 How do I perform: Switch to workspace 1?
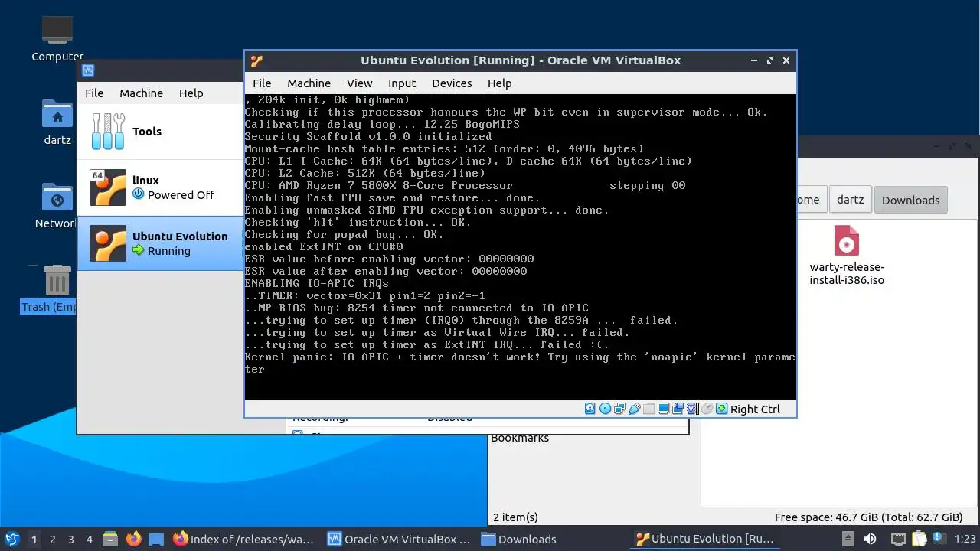click(x=34, y=539)
